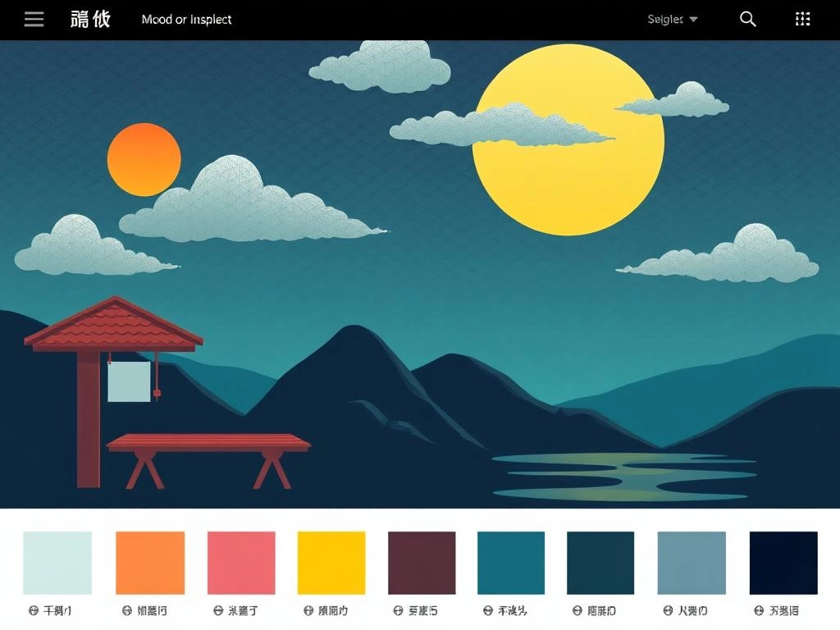
Task: Click circle icon under the mint swatch
Action: [x=34, y=610]
